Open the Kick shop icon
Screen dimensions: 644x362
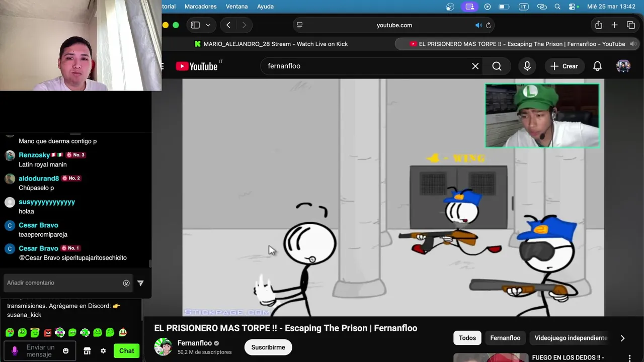pos(87,351)
